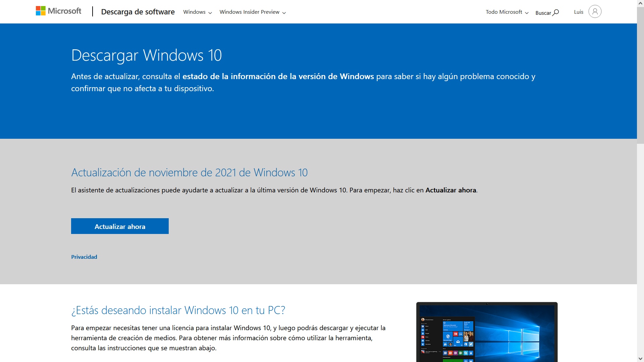Click the Actualizar ahora button
644x362 pixels.
pos(120,226)
